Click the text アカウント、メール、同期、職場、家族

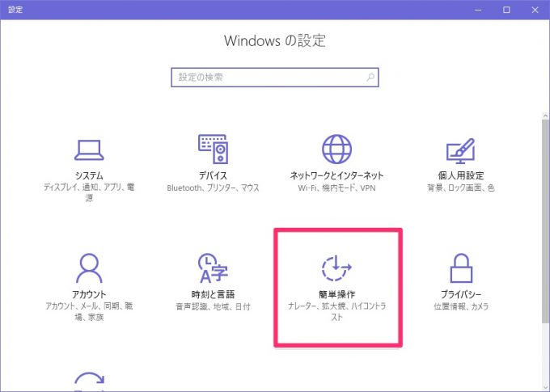tap(89, 311)
